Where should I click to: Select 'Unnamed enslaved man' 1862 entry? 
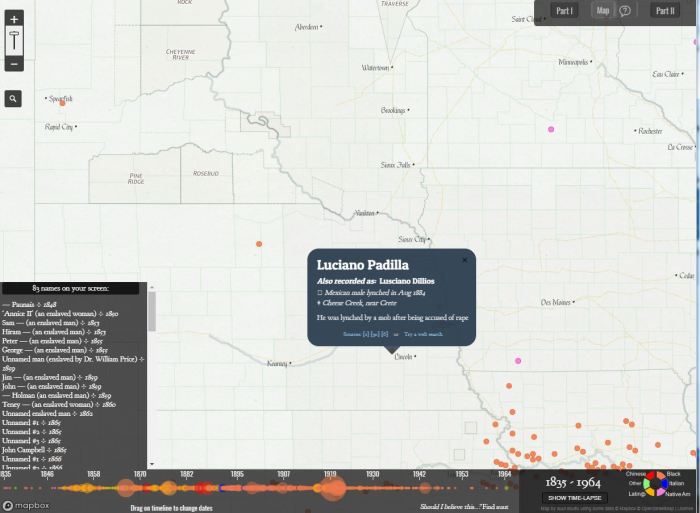click(47, 413)
